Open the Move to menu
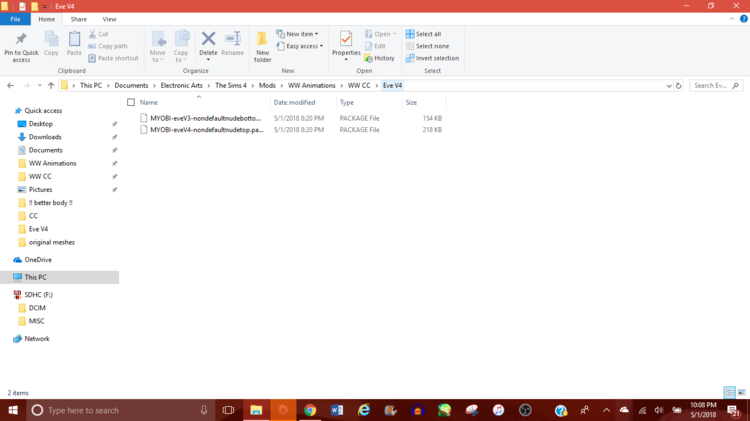Image resolution: width=750 pixels, height=421 pixels. point(157,46)
